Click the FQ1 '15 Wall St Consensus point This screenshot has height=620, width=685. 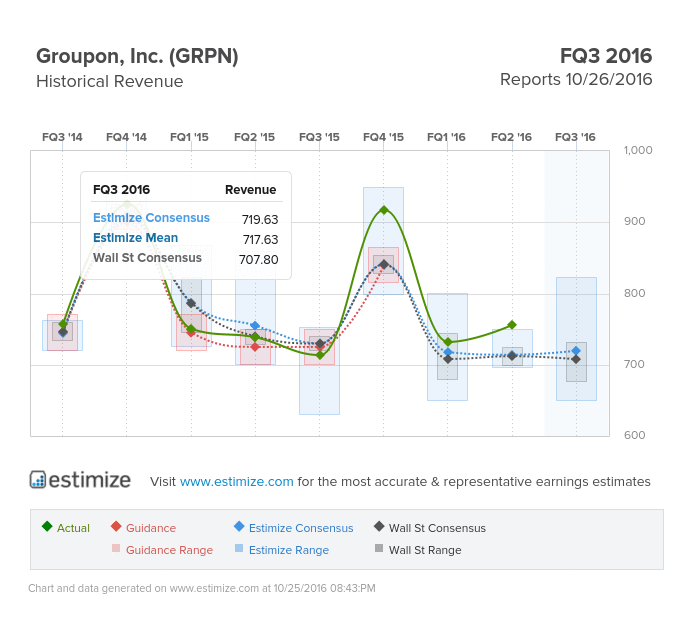pyautogui.click(x=191, y=303)
